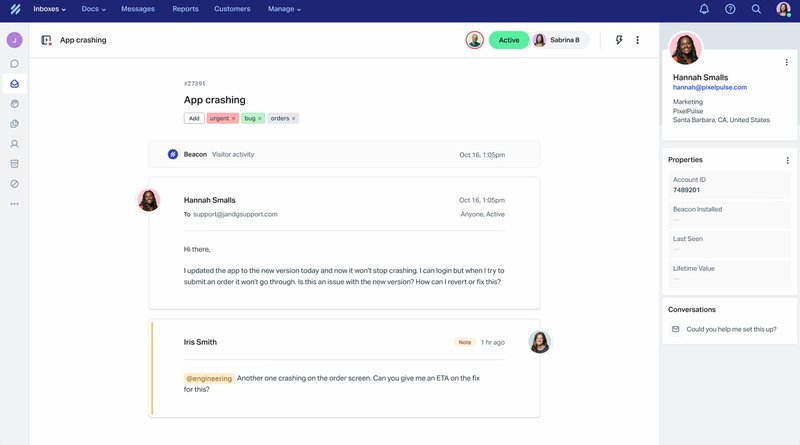Click the Help Scout logo icon
800x445 pixels.
pos(15,9)
